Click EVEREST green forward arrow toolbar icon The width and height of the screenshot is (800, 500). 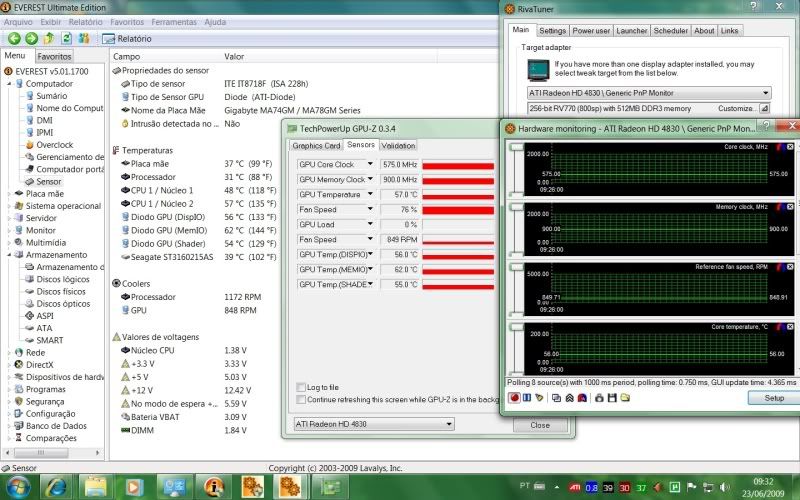click(32, 38)
